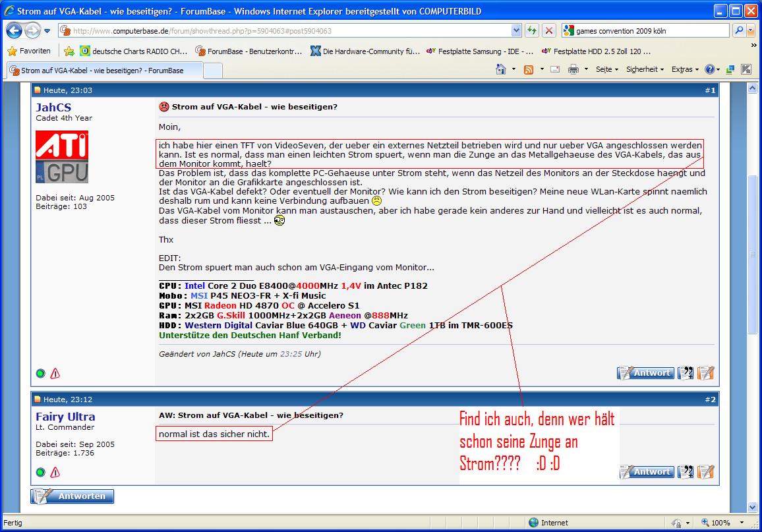Image resolution: width=762 pixels, height=532 pixels.
Task: Click the Print printer icon
Action: click(573, 69)
